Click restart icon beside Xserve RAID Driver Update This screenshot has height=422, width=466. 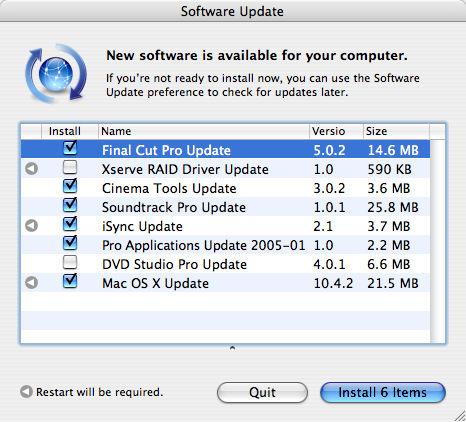pos(31,169)
